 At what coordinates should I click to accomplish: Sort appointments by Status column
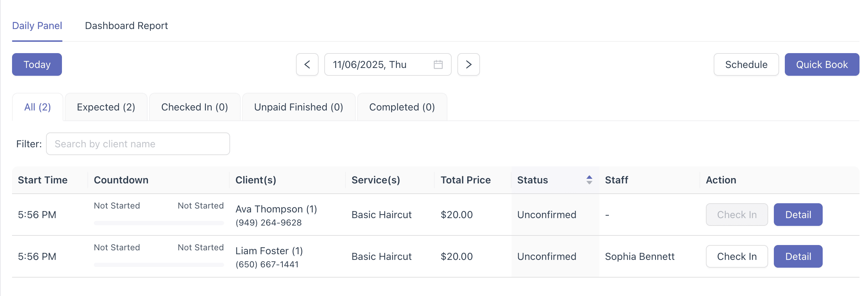point(589,180)
